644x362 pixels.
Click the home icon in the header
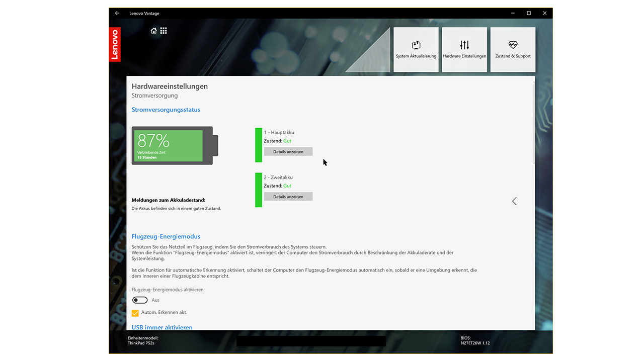[x=154, y=31]
